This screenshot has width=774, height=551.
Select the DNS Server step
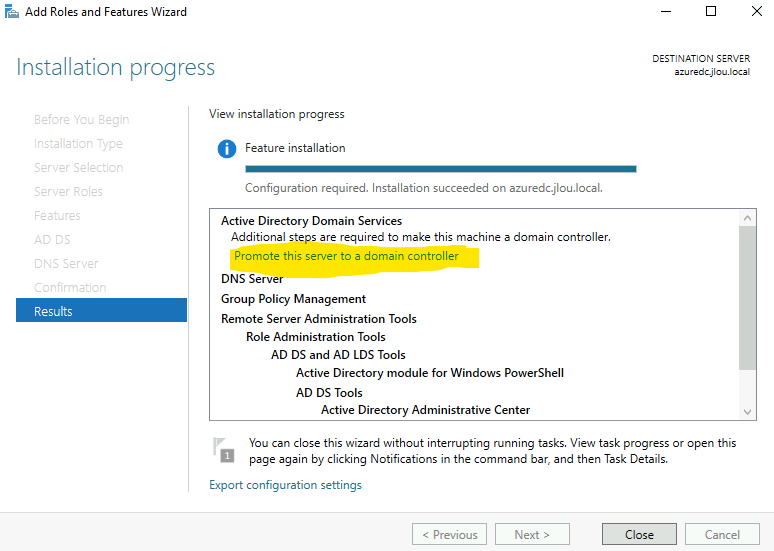pyautogui.click(x=66, y=264)
